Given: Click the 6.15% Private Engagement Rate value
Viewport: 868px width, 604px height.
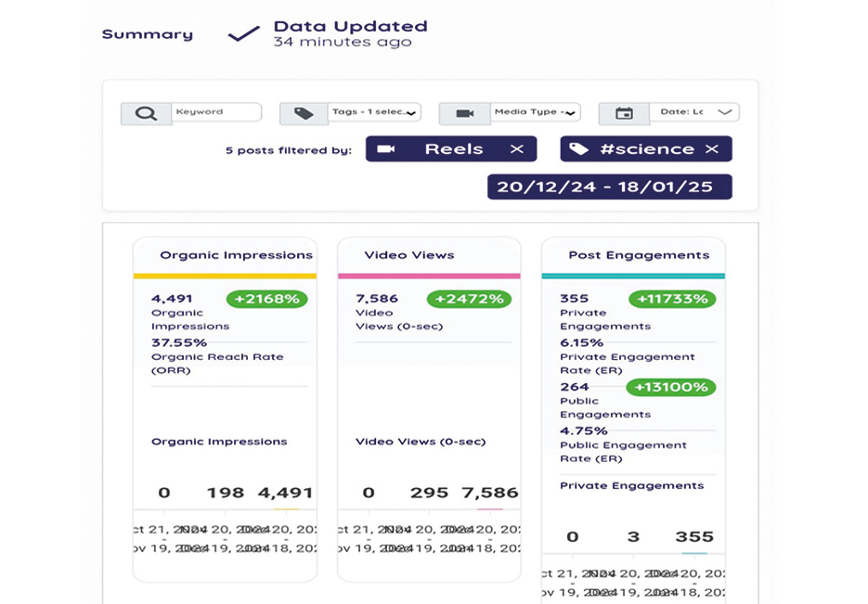Looking at the screenshot, I should click(x=581, y=342).
